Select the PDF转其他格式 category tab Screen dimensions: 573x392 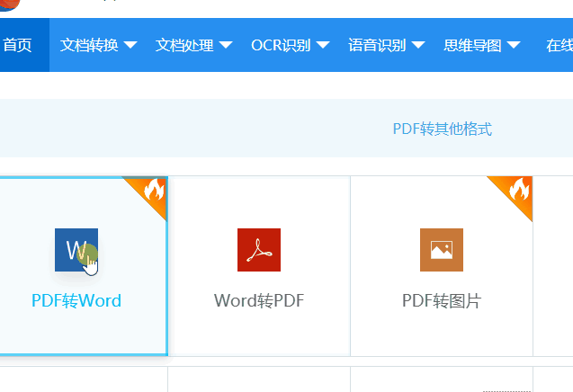click(443, 129)
